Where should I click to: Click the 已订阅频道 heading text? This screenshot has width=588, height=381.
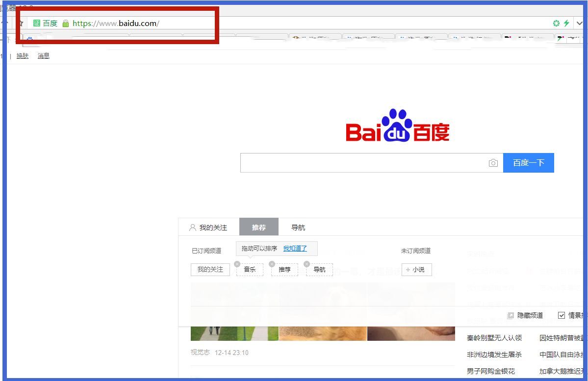(206, 251)
